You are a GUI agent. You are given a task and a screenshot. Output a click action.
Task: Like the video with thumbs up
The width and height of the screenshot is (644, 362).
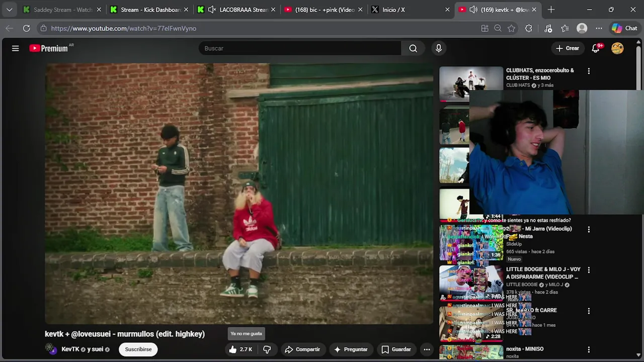[240, 349]
